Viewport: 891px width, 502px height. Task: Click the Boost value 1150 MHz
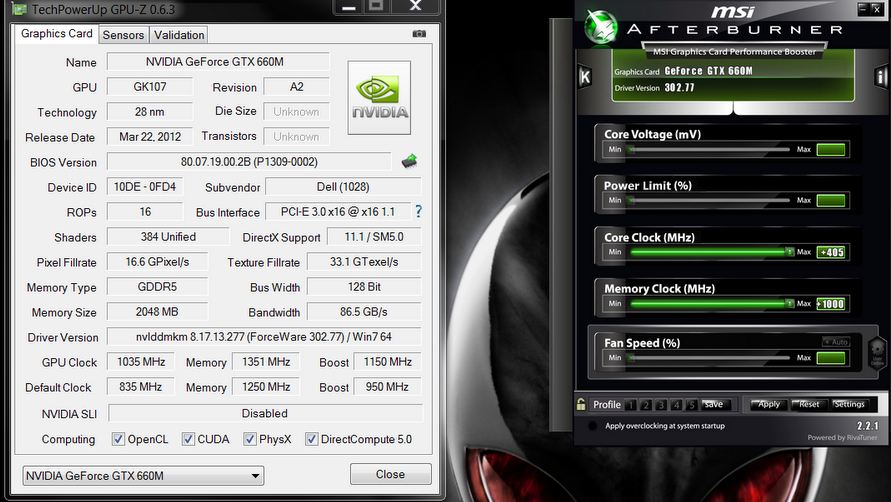click(x=388, y=362)
